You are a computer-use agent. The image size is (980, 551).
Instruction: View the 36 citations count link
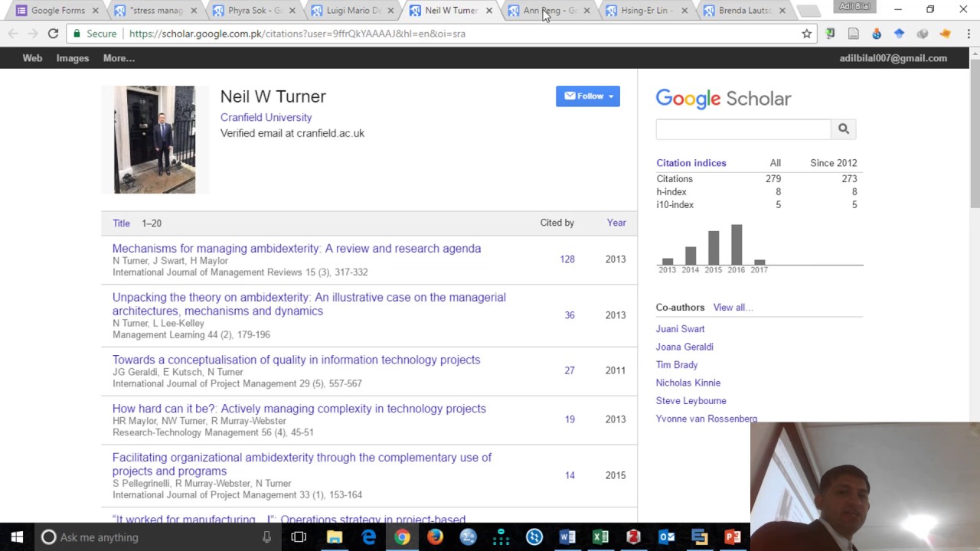[570, 315]
